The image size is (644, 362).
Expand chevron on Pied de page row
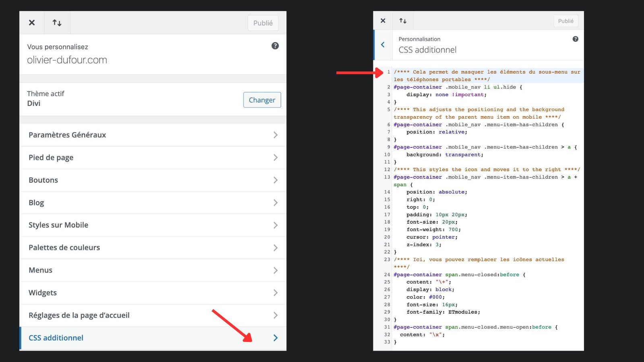[x=276, y=158]
